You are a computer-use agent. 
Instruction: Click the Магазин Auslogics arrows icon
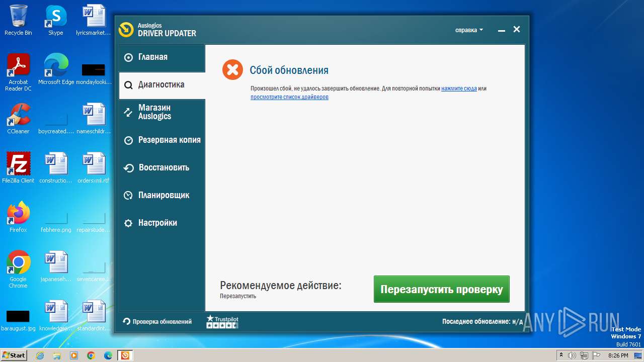pyautogui.click(x=128, y=112)
